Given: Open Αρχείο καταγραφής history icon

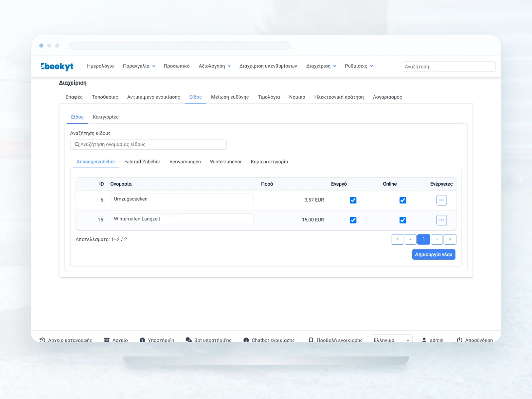Looking at the screenshot, I should 43,340.
